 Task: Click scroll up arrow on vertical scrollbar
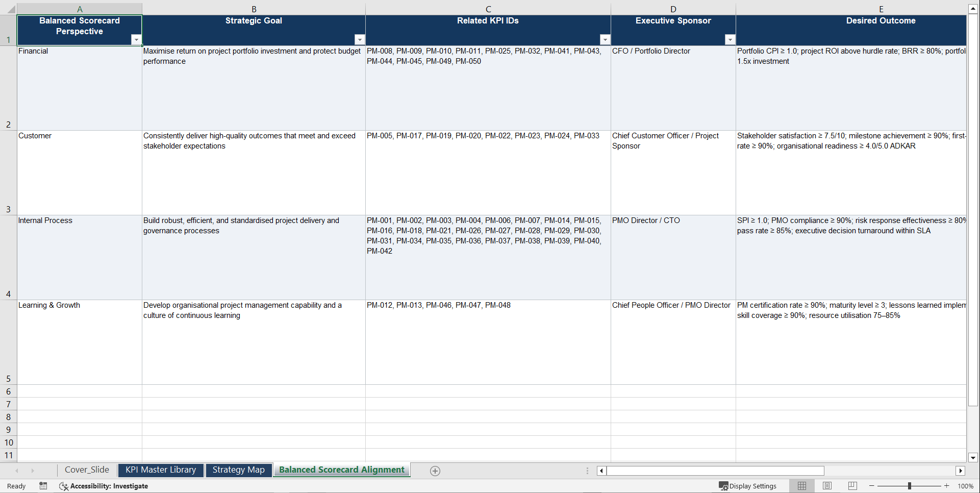click(973, 9)
